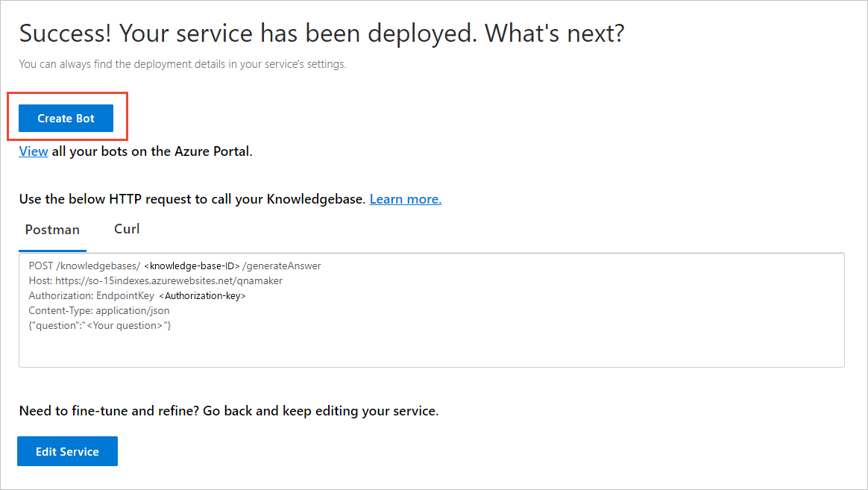
Task: Click the <Authorization-key> placeholder
Action: tap(202, 295)
